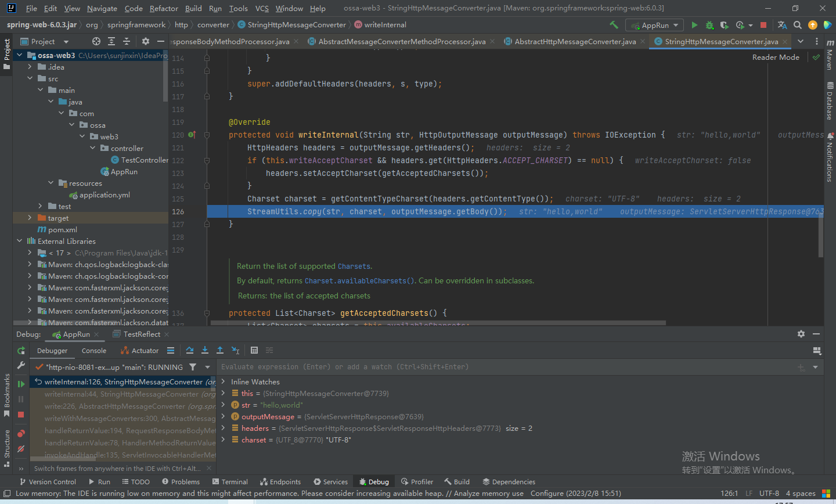Viewport: 836px width, 504px height.
Task: Open Project panel settings gear
Action: (x=146, y=41)
